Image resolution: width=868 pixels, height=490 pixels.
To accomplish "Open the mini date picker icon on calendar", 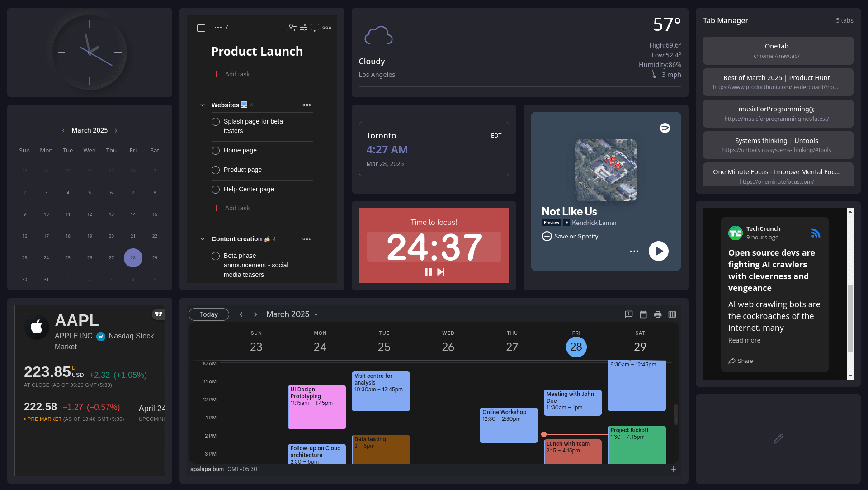I will pyautogui.click(x=643, y=314).
